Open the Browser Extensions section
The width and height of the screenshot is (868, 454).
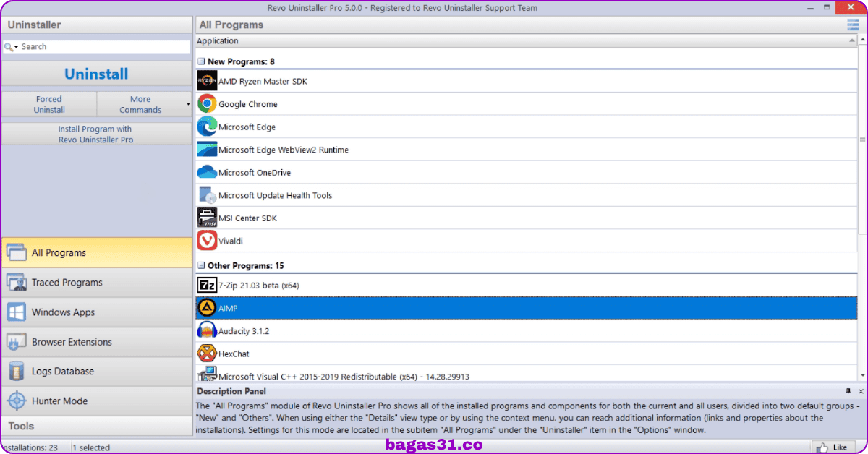(96, 342)
